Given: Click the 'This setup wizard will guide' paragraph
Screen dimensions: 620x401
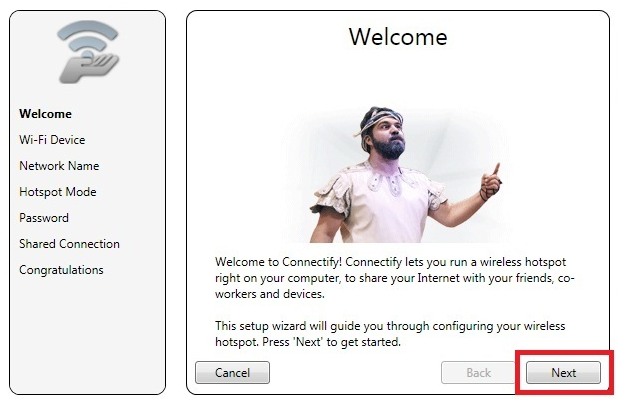Looking at the screenshot, I should click(x=390, y=334).
